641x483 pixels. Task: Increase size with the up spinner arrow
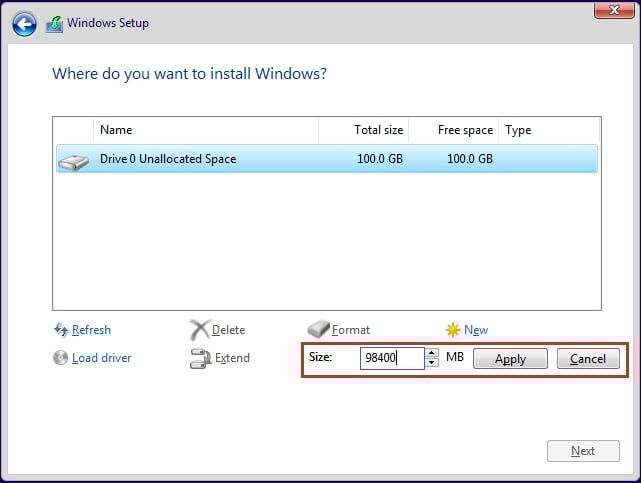[432, 353]
